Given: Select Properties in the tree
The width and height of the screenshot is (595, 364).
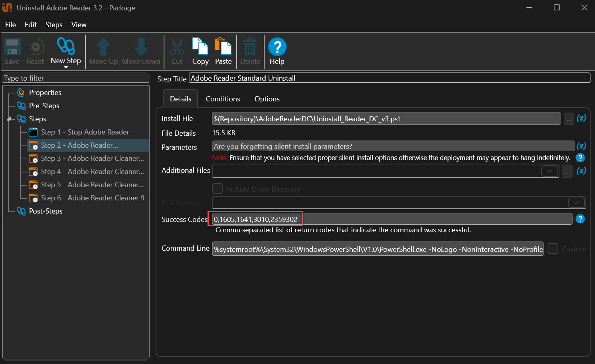Looking at the screenshot, I should 45,93.
